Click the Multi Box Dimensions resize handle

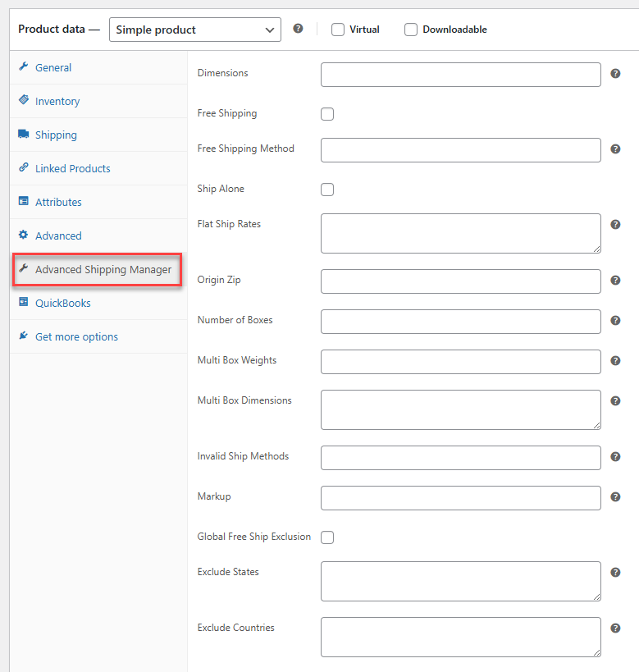[x=596, y=426]
